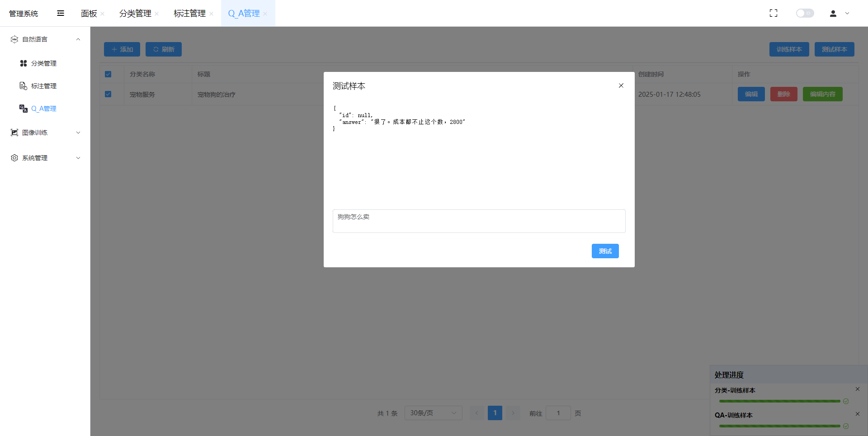868x436 pixels.
Task: Toggle the sidebar collapse hamburger icon
Action: click(x=61, y=13)
